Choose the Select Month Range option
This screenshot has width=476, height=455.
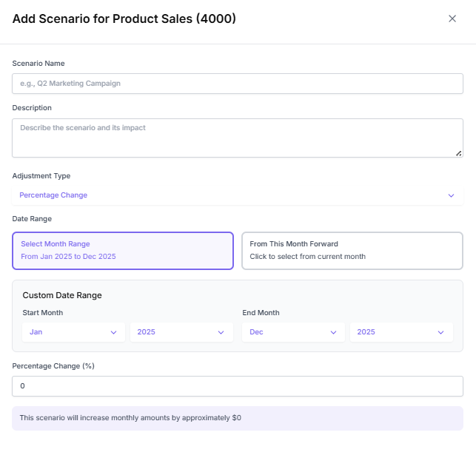[x=123, y=250]
